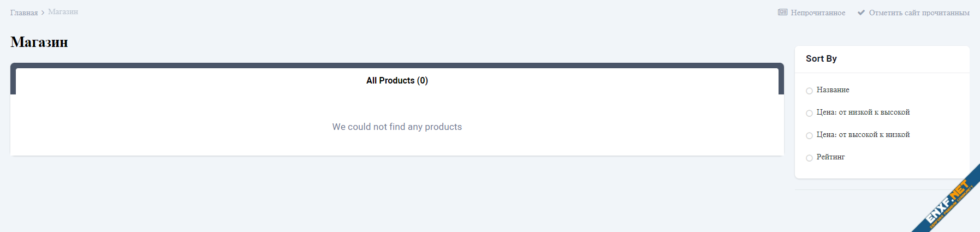The width and height of the screenshot is (980, 232).
Task: Open the All Products (0) tab
Action: click(397, 81)
